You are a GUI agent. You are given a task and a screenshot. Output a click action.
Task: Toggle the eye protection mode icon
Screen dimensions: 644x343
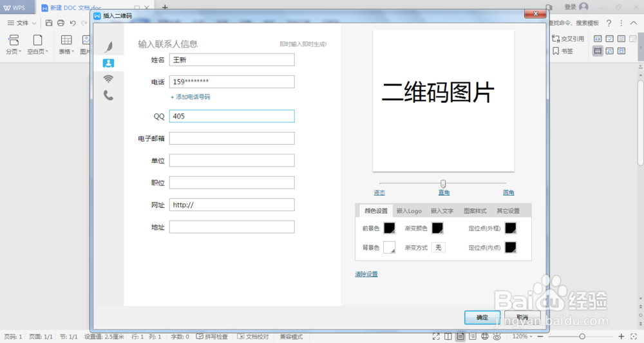(x=497, y=337)
